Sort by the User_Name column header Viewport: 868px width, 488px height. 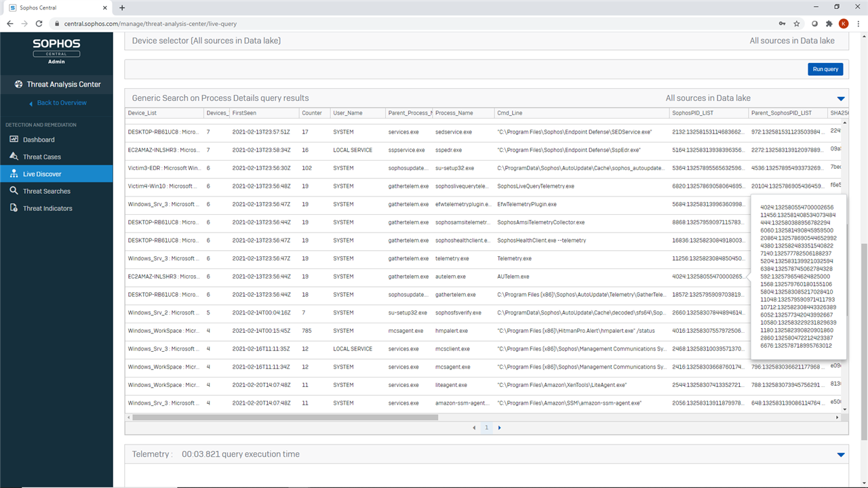click(x=357, y=113)
